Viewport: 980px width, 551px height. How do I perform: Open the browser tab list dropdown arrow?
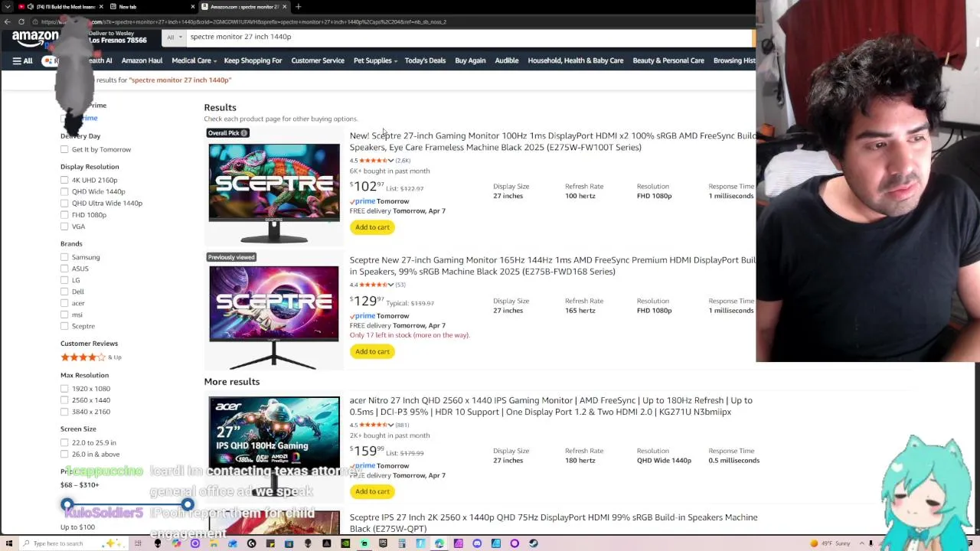point(8,7)
